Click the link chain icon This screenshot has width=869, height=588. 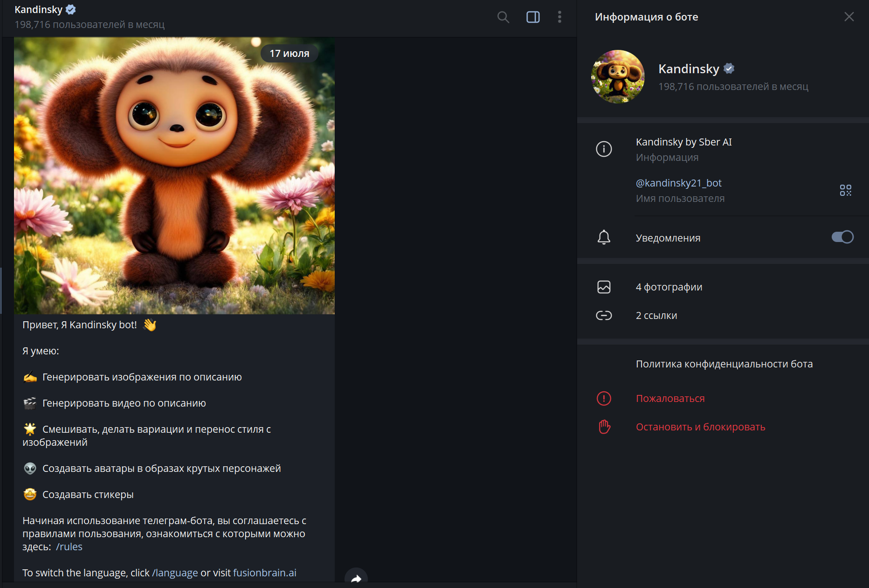point(604,316)
